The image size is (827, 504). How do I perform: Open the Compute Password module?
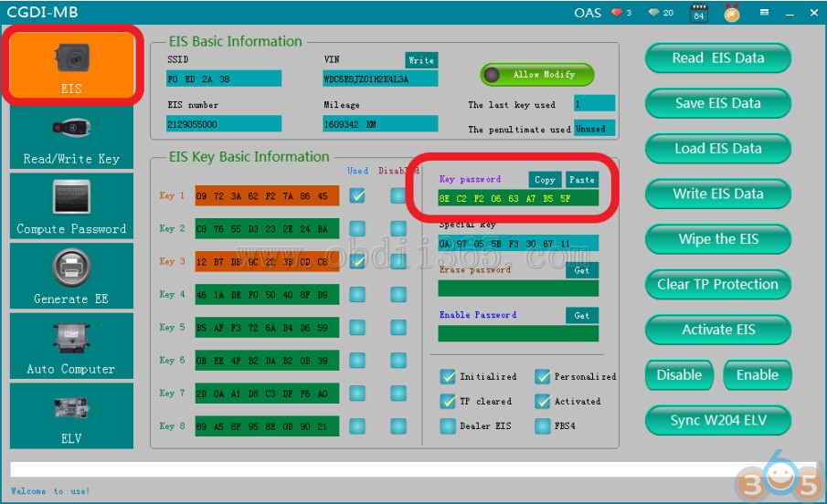[71, 206]
